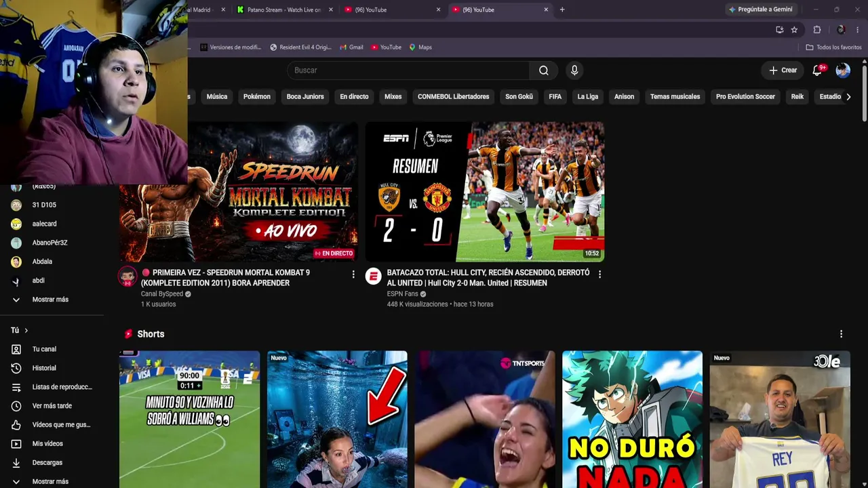Select the La Liga chip

[x=588, y=97]
